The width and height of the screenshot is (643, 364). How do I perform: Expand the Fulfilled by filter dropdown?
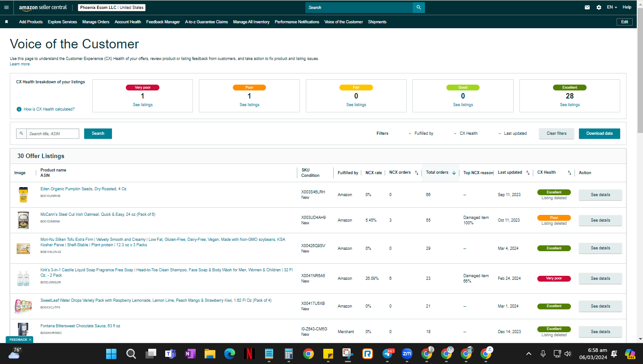pyautogui.click(x=421, y=133)
